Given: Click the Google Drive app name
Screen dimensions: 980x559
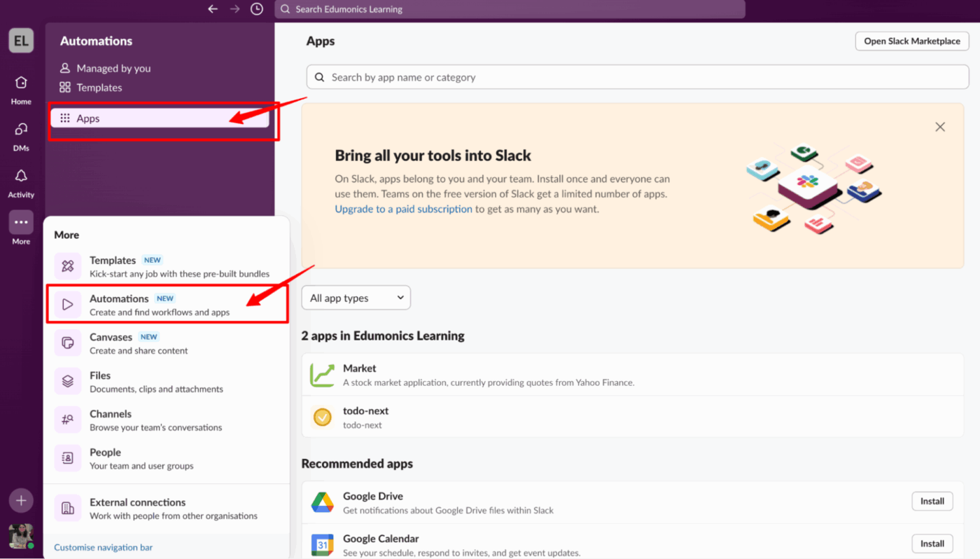Looking at the screenshot, I should [x=372, y=496].
